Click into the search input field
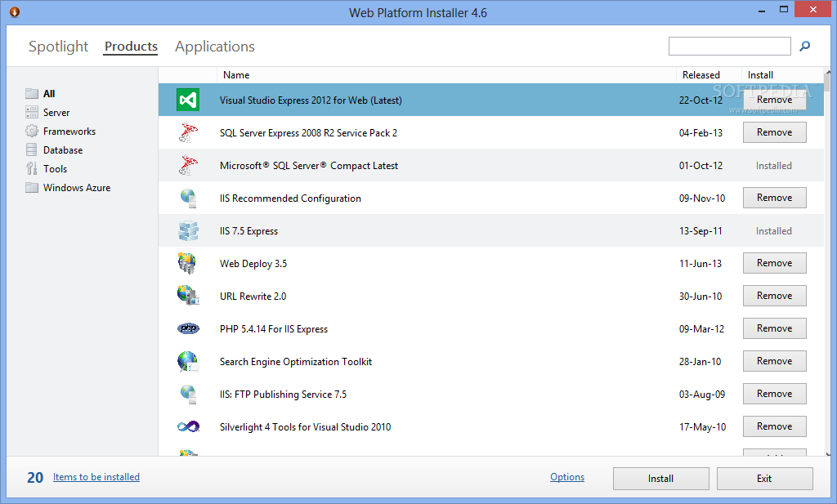The image size is (837, 504). coord(730,47)
